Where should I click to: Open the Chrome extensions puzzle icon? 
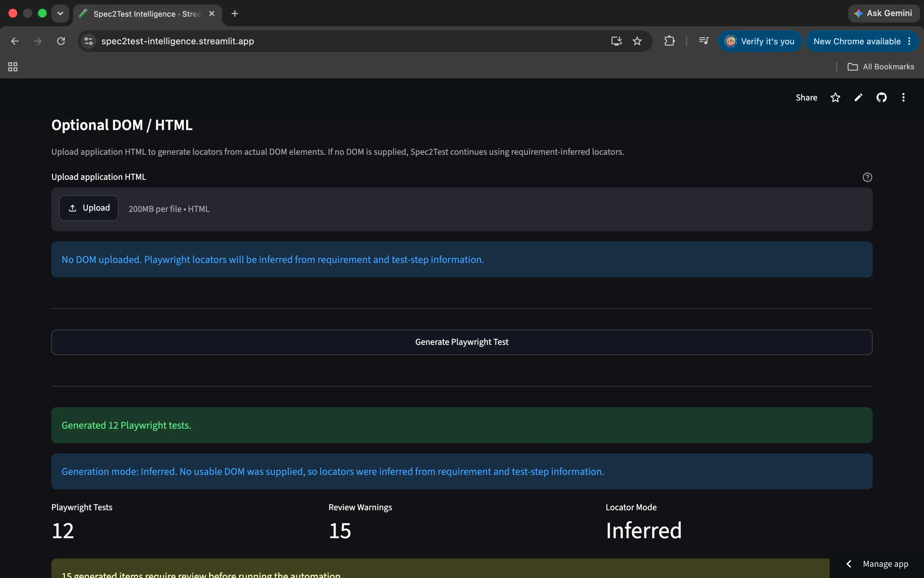(x=669, y=41)
